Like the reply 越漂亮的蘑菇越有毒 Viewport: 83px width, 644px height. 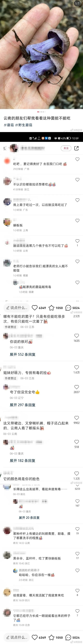click(77, 283)
